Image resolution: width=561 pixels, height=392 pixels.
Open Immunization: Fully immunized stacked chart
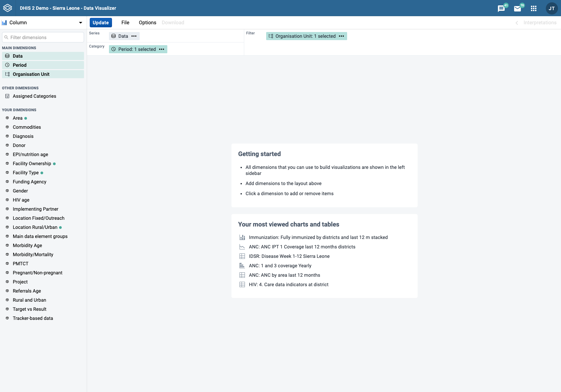click(318, 237)
